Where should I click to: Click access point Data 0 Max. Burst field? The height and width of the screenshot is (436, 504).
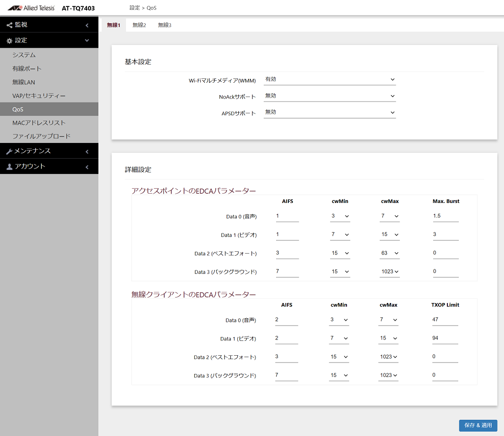445,216
